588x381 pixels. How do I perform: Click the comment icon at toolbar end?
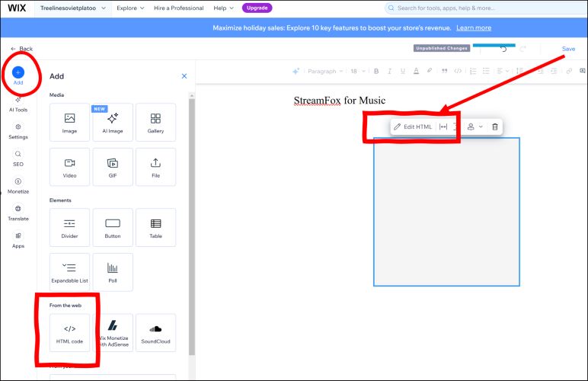click(x=582, y=71)
